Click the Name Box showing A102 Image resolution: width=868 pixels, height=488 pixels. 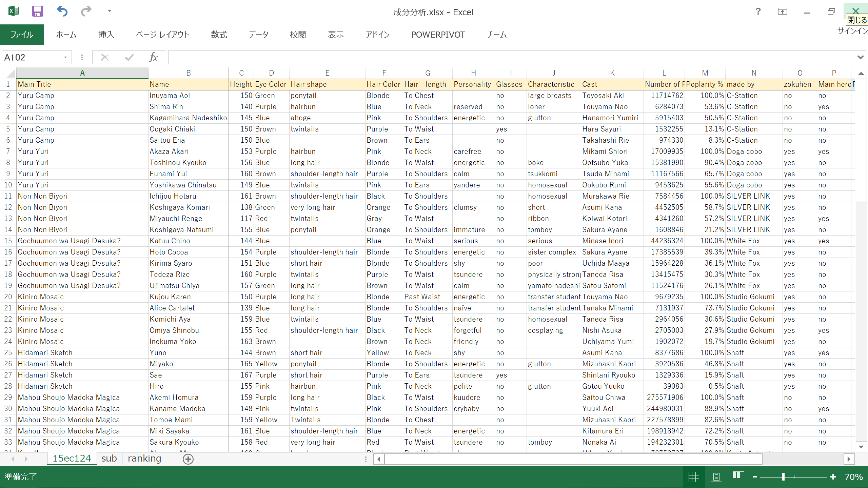coord(32,57)
